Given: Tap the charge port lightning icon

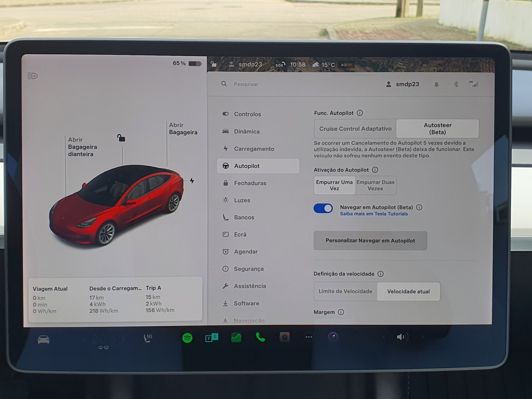Looking at the screenshot, I should coord(192,181).
